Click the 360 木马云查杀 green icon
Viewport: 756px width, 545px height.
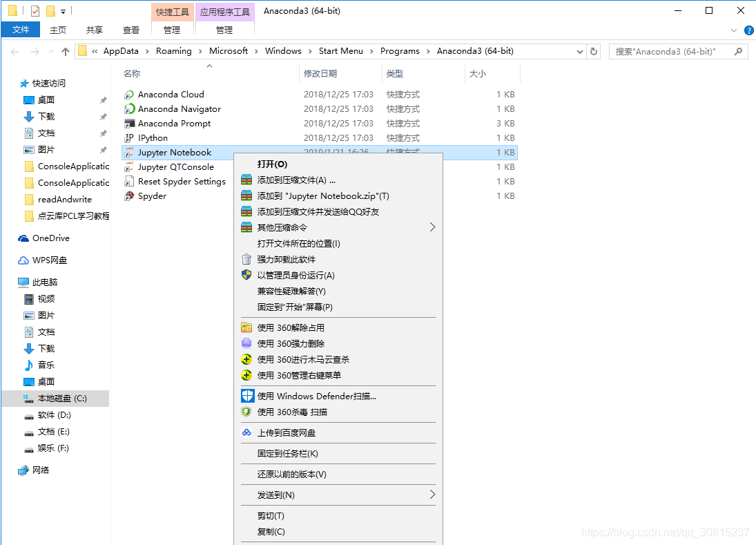pos(246,359)
